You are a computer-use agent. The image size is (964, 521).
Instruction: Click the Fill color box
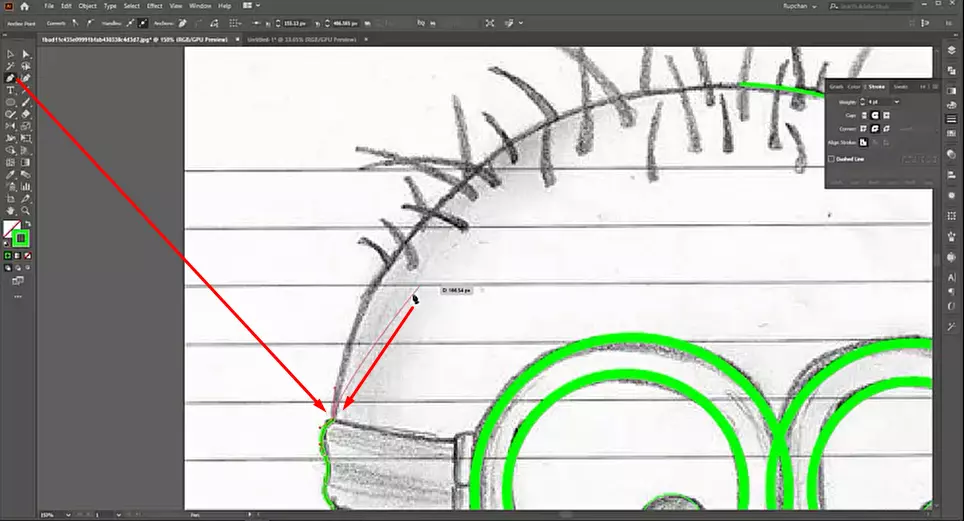[x=11, y=229]
